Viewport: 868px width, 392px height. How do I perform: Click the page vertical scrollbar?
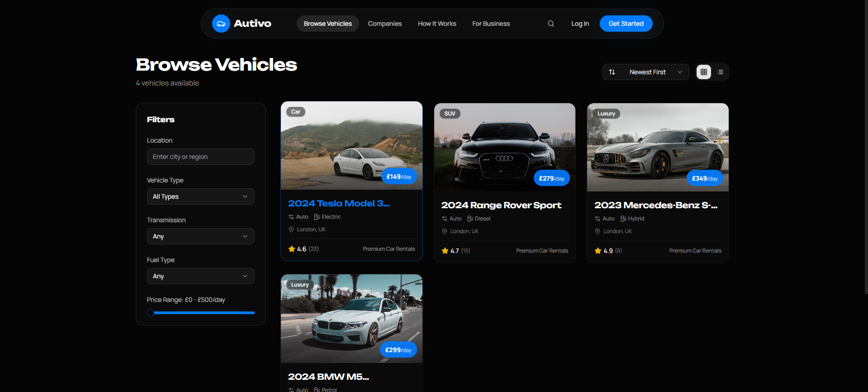pyautogui.click(x=866, y=147)
